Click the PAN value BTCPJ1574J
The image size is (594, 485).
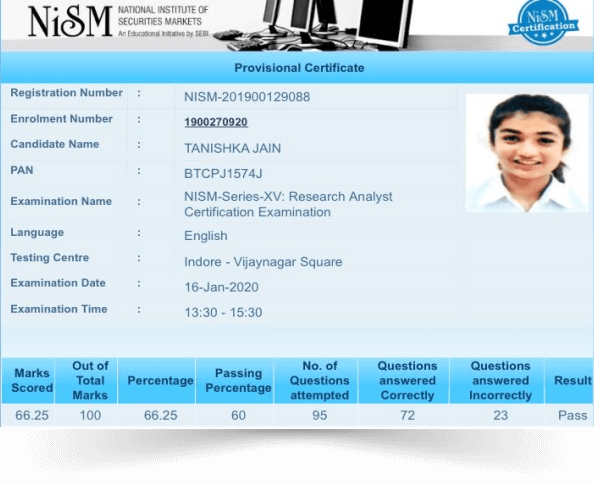click(223, 174)
